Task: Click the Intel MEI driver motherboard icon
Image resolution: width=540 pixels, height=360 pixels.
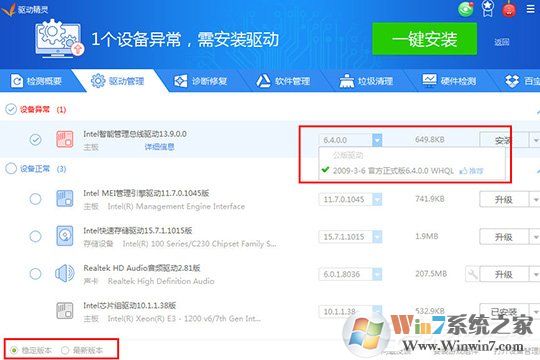Action: 65,199
